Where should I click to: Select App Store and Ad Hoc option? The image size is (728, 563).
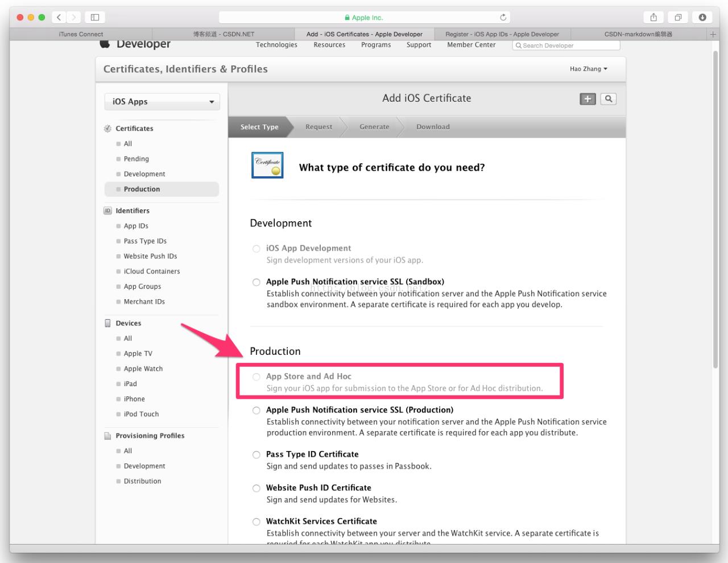[257, 376]
